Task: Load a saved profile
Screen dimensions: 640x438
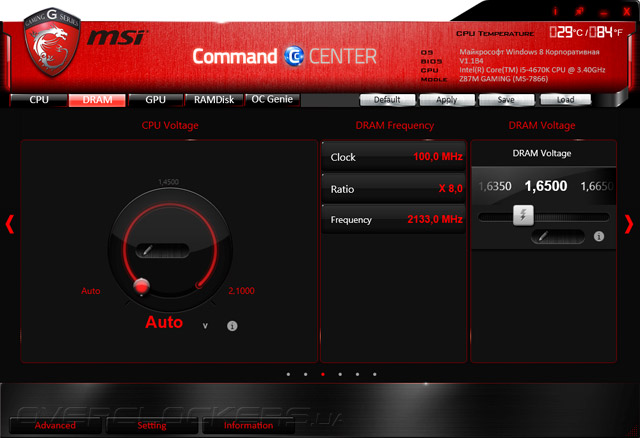Action: 565,100
